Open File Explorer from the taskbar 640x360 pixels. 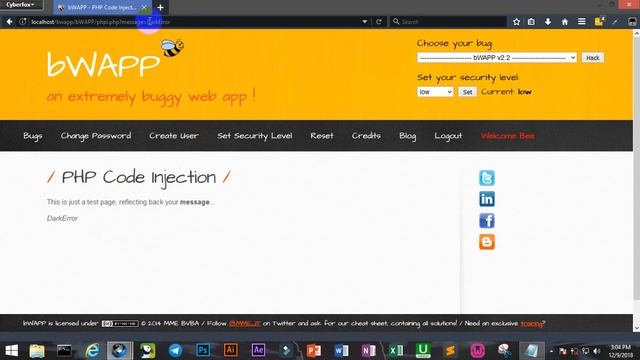point(37,350)
